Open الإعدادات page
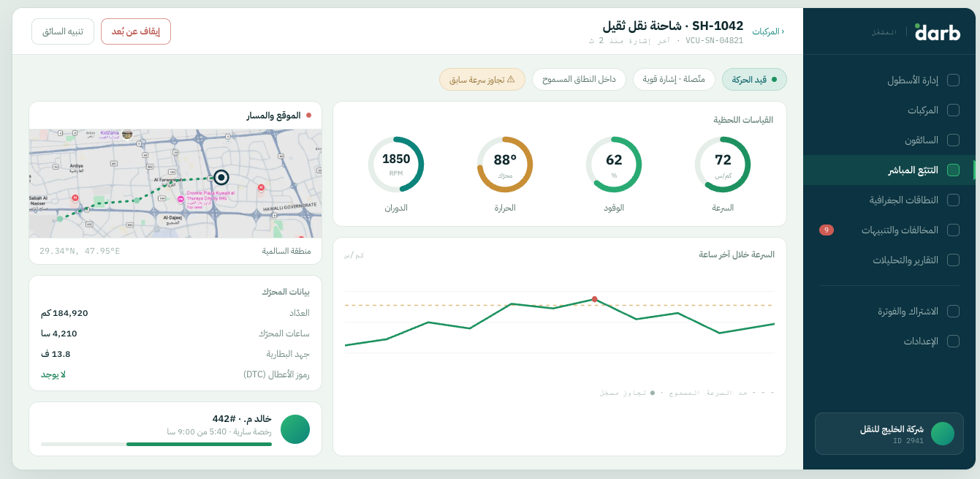This screenshot has height=479, width=980. coord(889,342)
